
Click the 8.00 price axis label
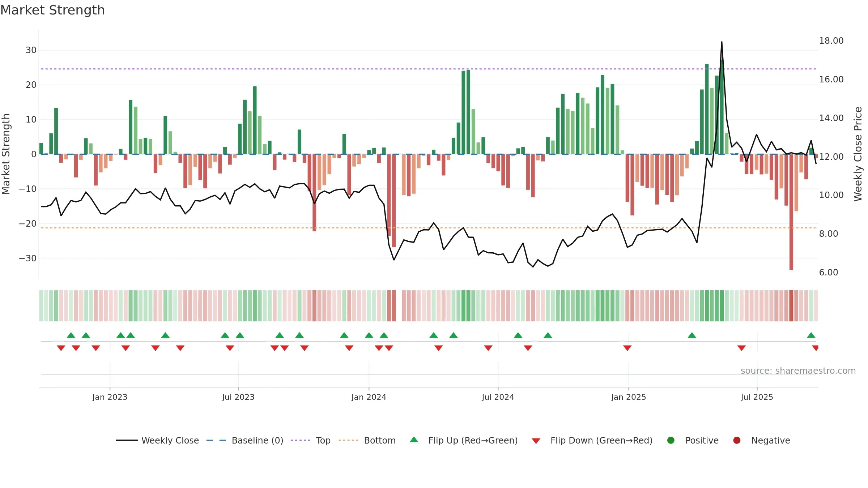829,234
